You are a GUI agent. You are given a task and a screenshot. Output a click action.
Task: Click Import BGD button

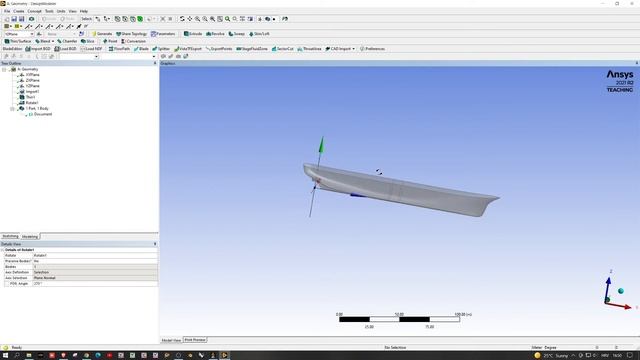click(38, 49)
